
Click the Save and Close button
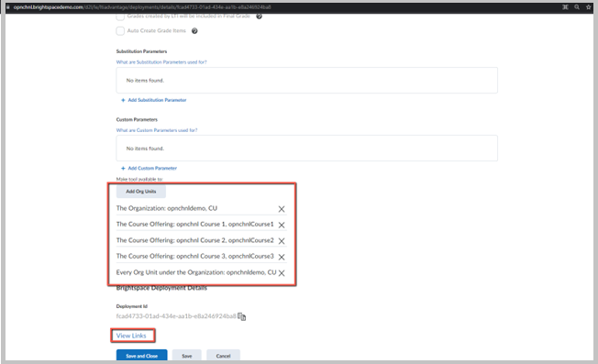(x=141, y=356)
